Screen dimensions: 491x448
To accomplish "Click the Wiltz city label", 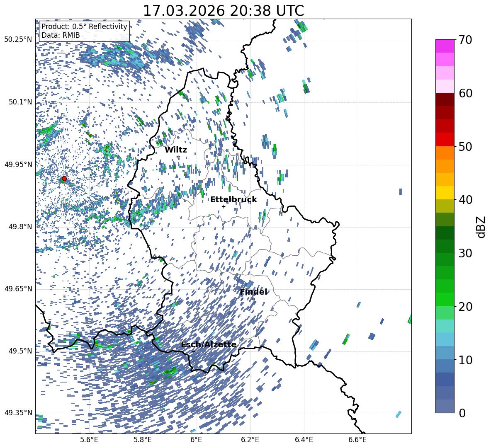I will pos(176,150).
